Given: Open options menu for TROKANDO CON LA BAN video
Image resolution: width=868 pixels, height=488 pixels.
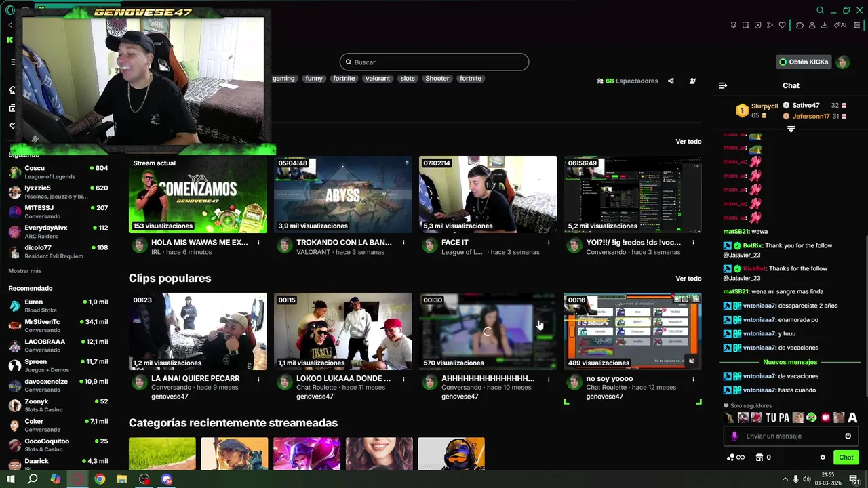Looking at the screenshot, I should click(403, 243).
